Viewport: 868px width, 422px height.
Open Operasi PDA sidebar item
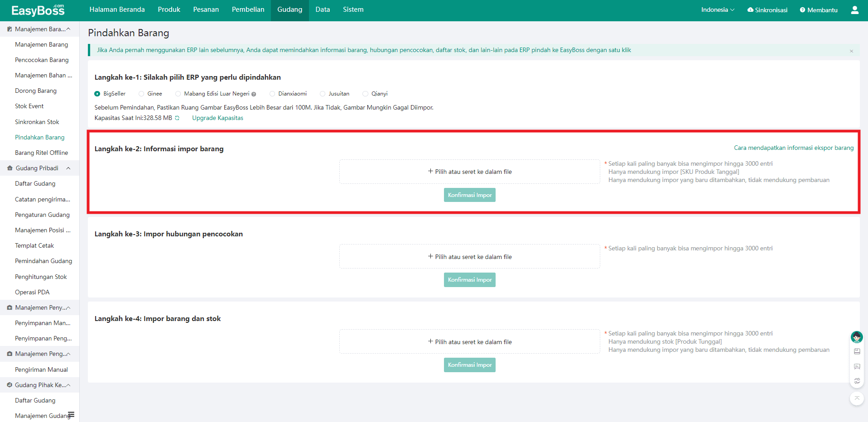pos(32,292)
